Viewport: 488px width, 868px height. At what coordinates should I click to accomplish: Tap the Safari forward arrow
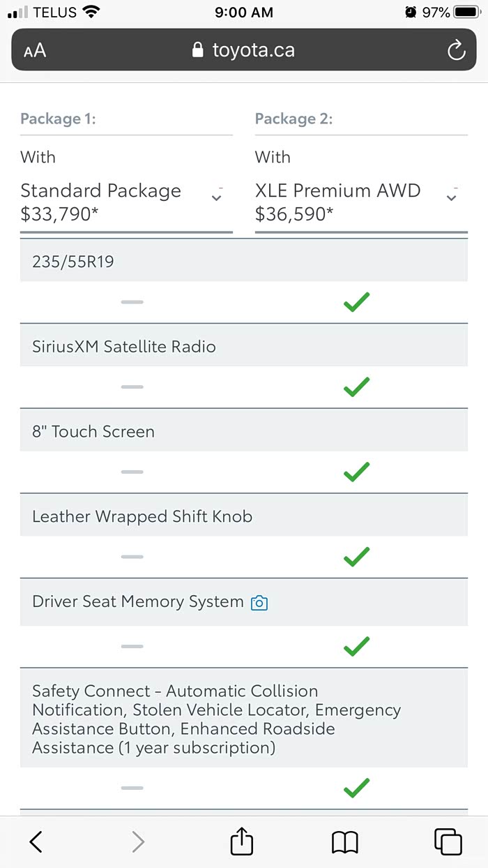click(x=138, y=842)
